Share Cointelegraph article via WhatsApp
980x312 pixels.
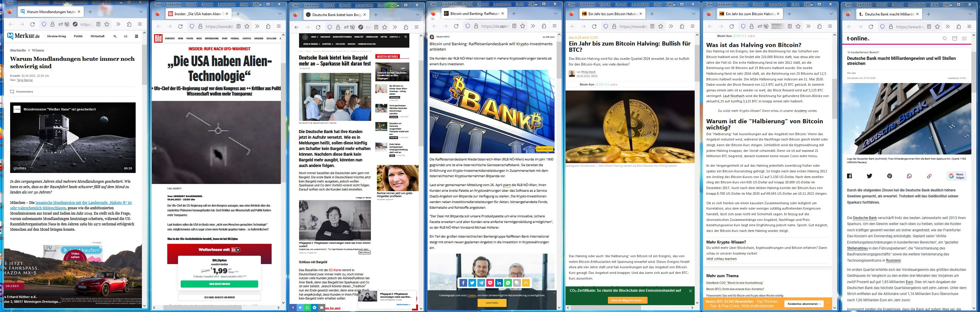[x=508, y=283]
